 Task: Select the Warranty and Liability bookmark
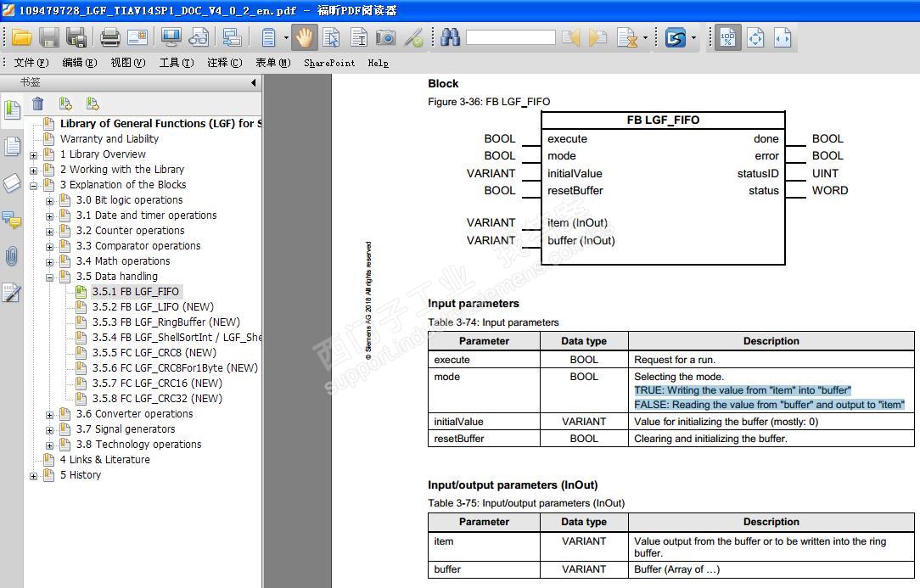(109, 139)
